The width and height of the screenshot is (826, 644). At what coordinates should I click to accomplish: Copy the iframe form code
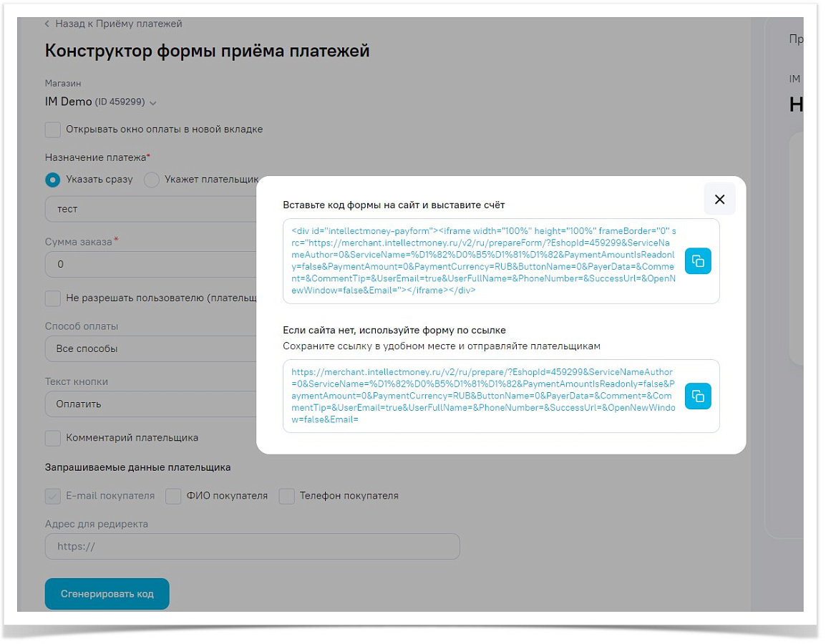pos(697,261)
